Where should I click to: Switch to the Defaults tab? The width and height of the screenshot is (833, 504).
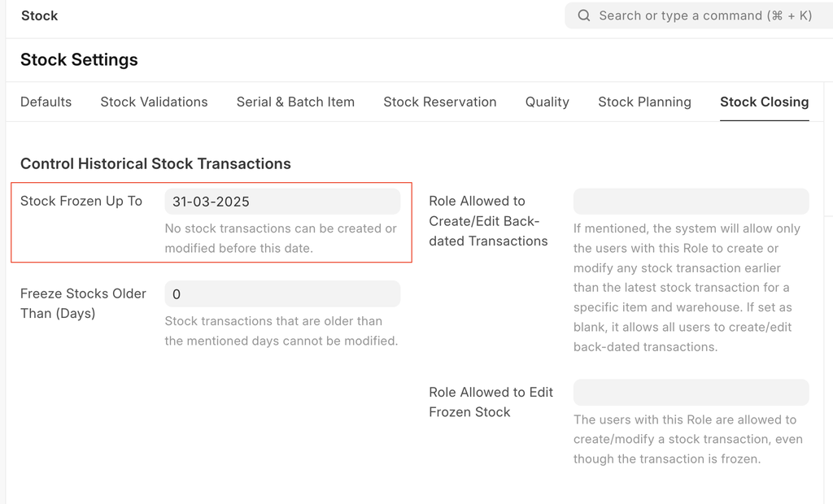[46, 102]
